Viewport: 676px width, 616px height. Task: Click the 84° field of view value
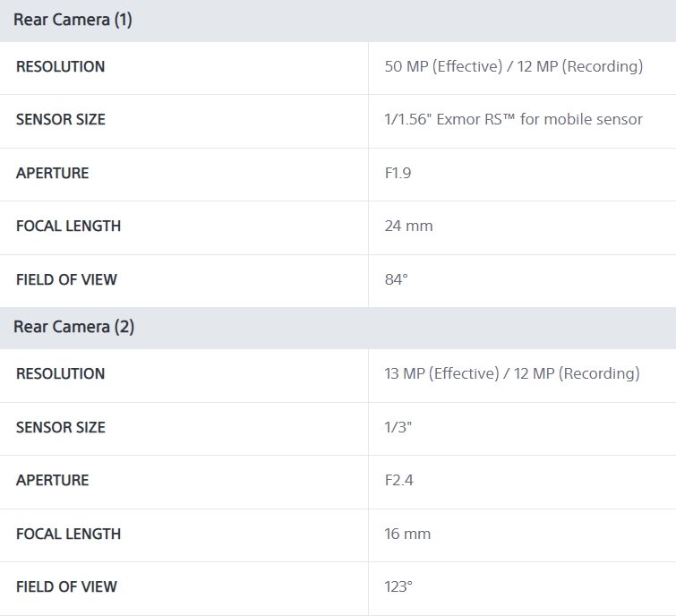[397, 279]
